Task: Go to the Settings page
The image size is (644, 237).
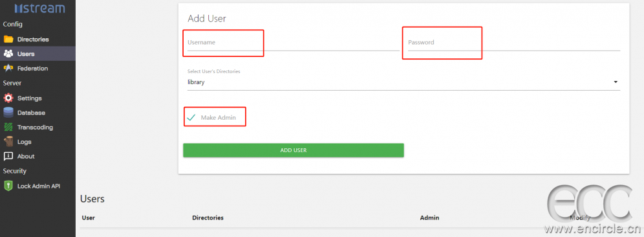Action: [38, 98]
